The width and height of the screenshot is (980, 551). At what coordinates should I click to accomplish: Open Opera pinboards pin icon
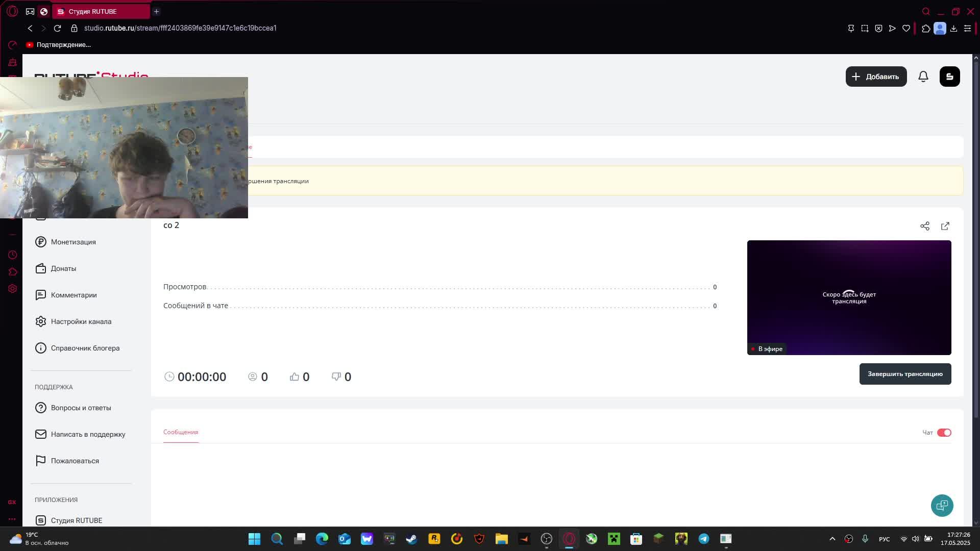(851, 29)
